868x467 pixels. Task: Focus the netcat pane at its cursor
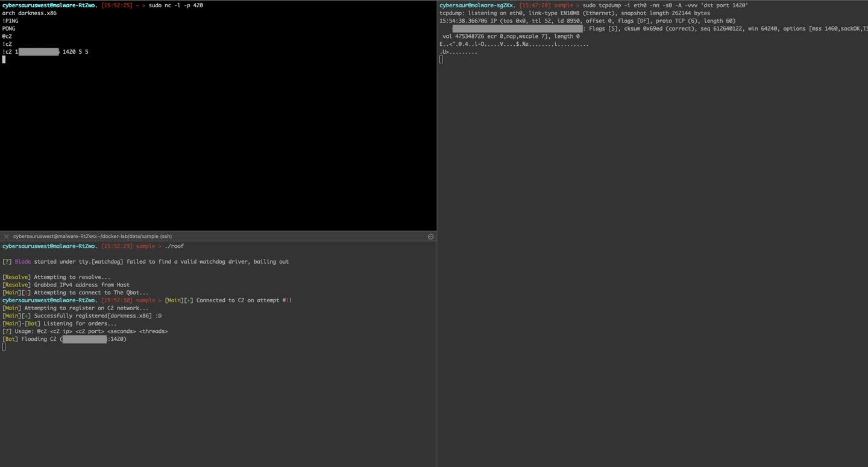pos(4,60)
